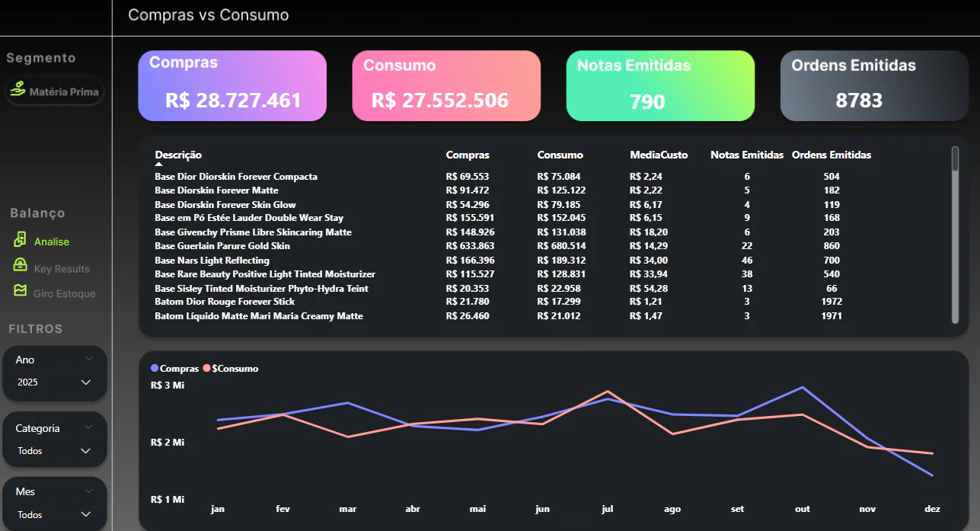The width and height of the screenshot is (980, 531).
Task: Go to the Giro Estoque page
Action: click(65, 293)
